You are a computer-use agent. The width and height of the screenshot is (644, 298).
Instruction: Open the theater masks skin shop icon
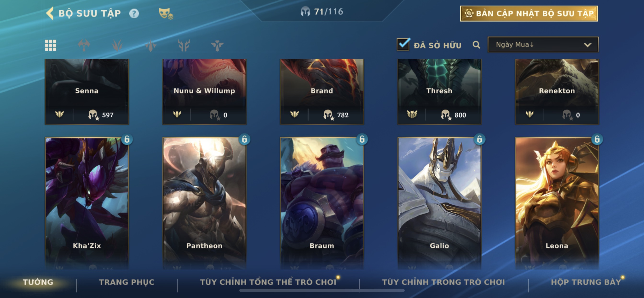click(x=166, y=13)
